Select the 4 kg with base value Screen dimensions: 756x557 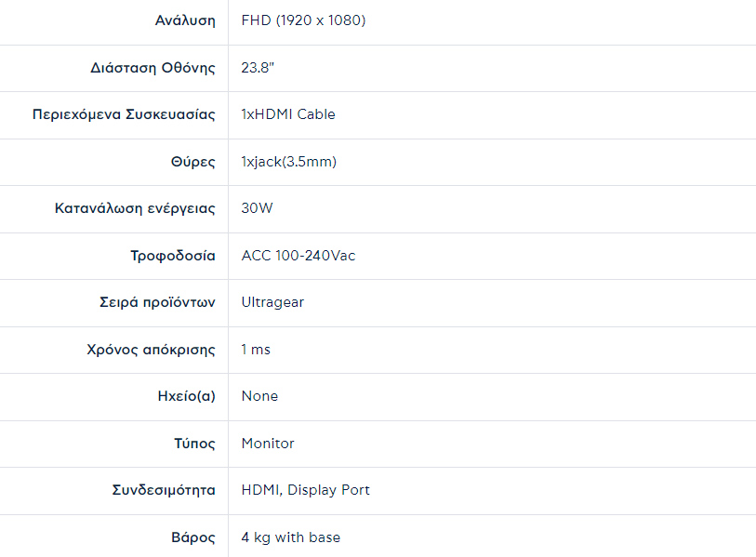(291, 537)
